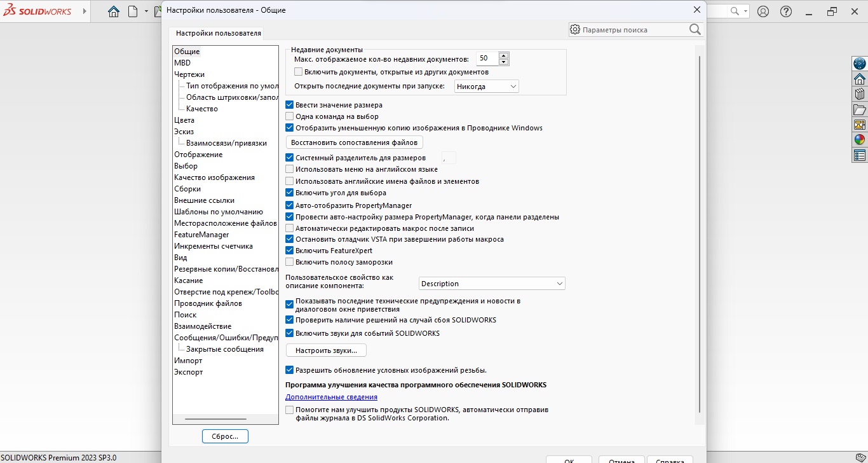Open SOLIDWORKS Resources home pane on the right
Image resolution: width=868 pixels, height=463 pixels.
click(859, 79)
